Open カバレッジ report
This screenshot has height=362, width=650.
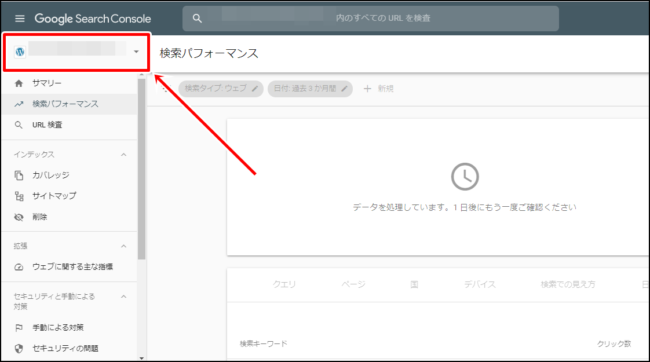click(69, 175)
